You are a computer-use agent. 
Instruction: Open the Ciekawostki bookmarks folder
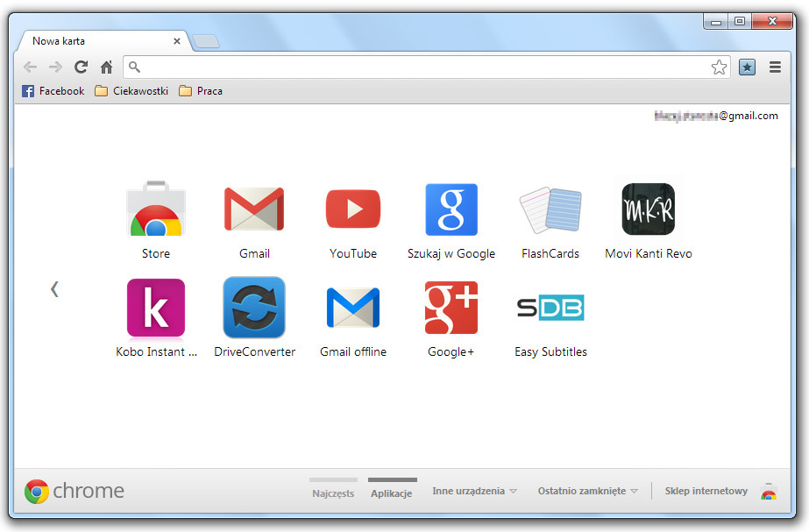pos(131,91)
